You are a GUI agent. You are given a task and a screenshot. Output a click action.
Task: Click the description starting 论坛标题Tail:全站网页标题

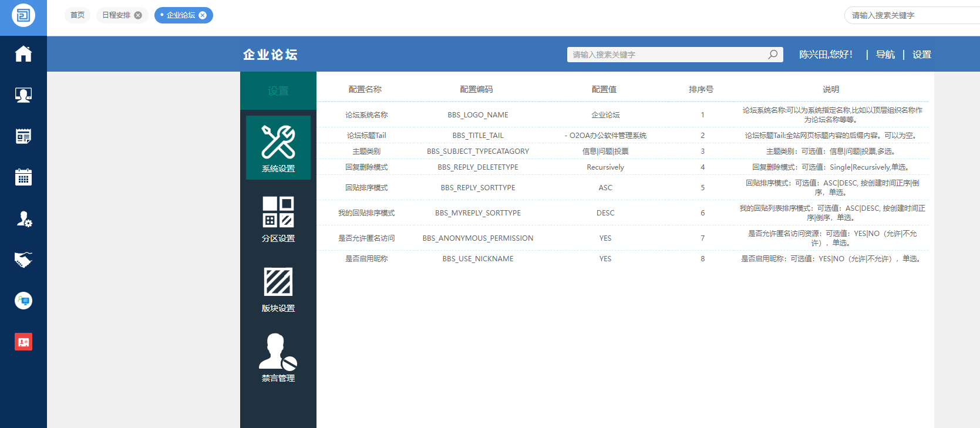[x=832, y=136]
